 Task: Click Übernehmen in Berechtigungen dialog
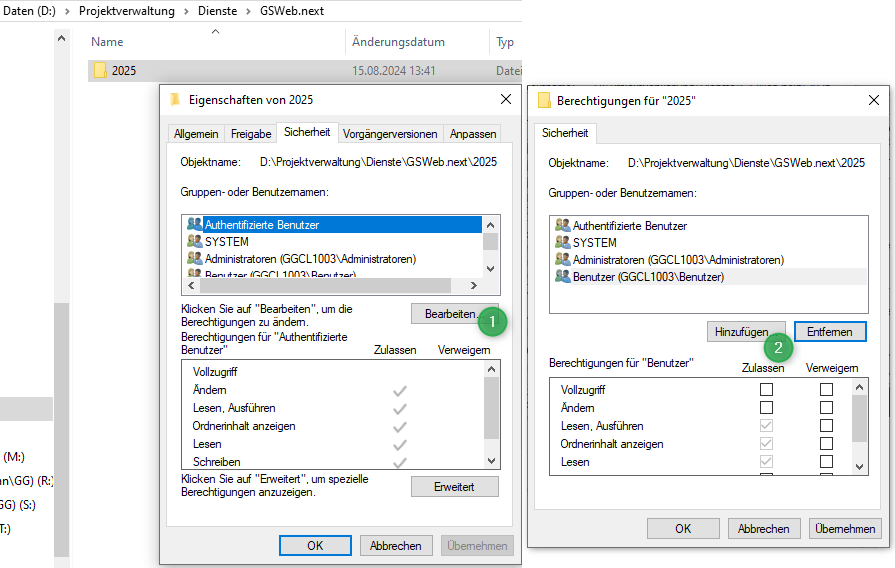click(x=845, y=529)
